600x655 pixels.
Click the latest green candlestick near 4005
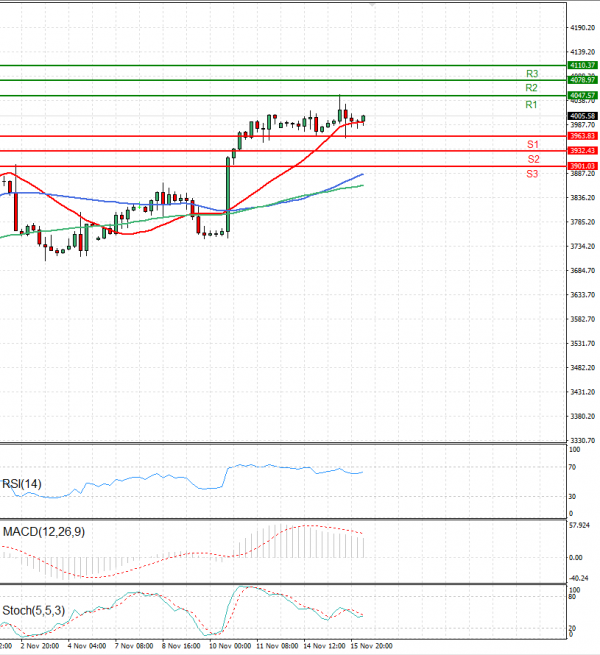pyautogui.click(x=364, y=119)
